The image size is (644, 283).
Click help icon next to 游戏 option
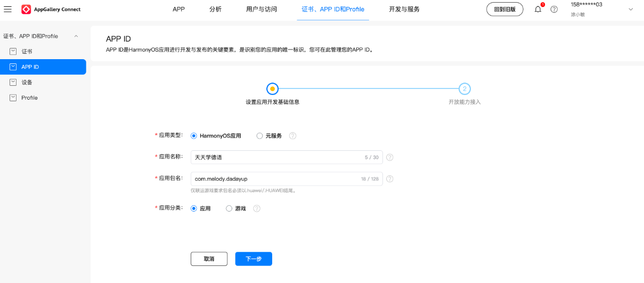point(257,208)
